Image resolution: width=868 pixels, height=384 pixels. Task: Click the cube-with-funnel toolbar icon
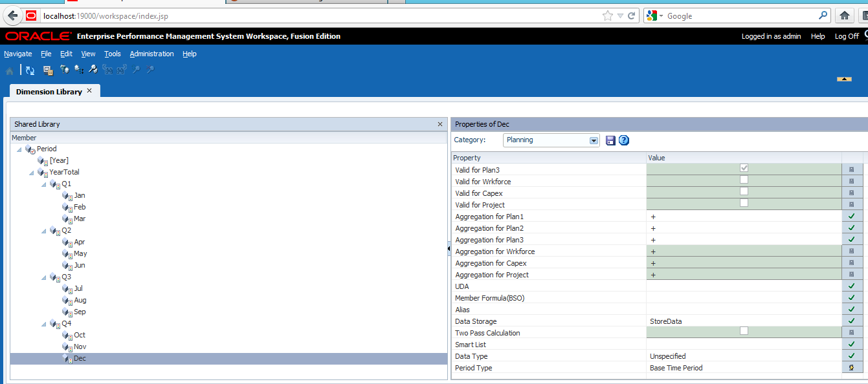[65, 69]
